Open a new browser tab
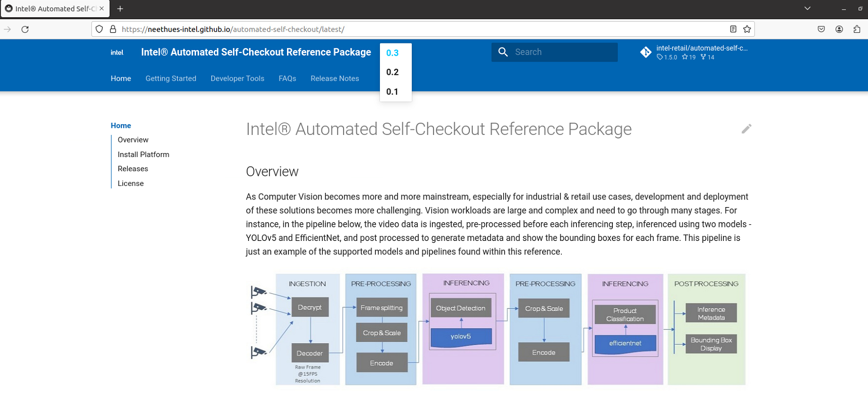Image resolution: width=868 pixels, height=399 pixels. coord(120,9)
